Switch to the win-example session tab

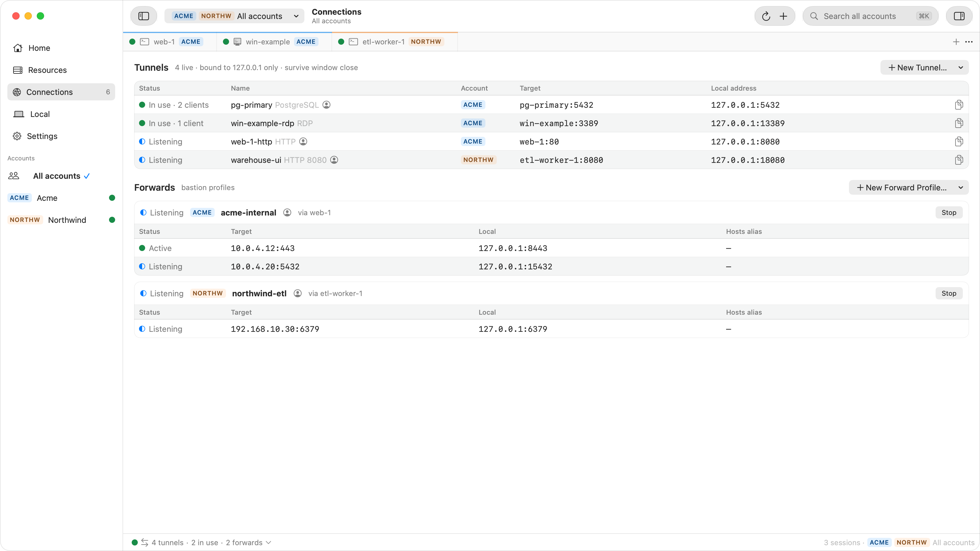(274, 42)
